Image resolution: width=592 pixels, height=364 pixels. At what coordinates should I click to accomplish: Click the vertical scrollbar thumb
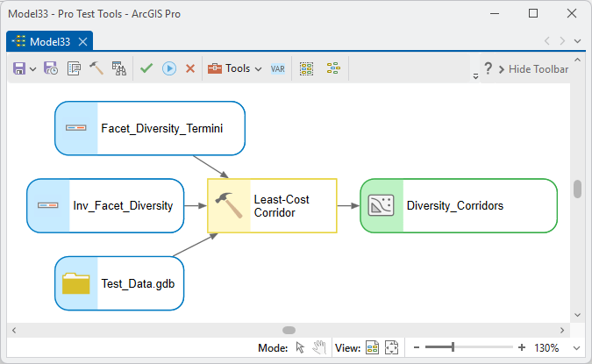pos(577,189)
